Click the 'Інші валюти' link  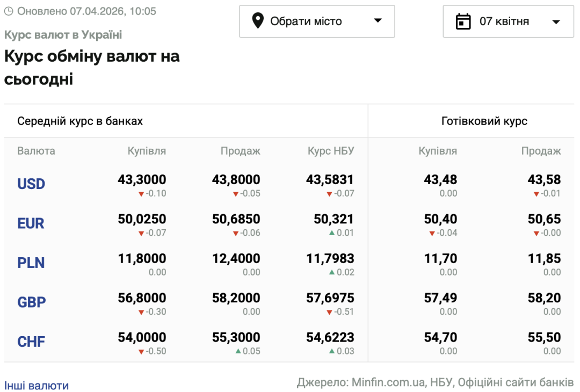[x=37, y=386]
